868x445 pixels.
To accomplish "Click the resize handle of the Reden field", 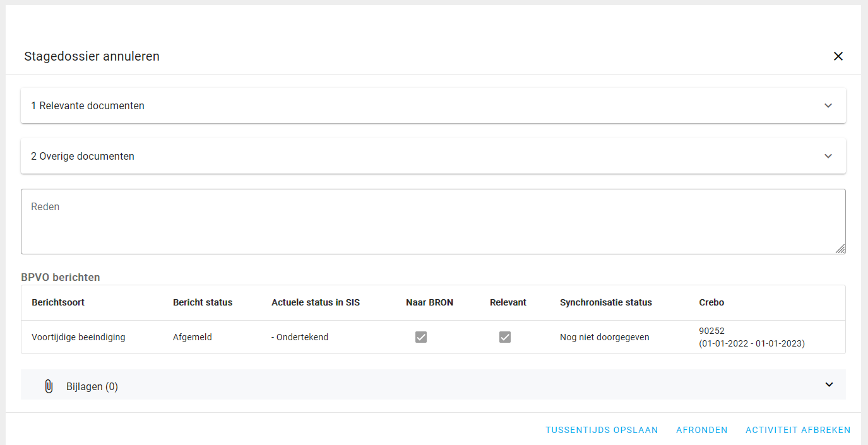I will (841, 250).
